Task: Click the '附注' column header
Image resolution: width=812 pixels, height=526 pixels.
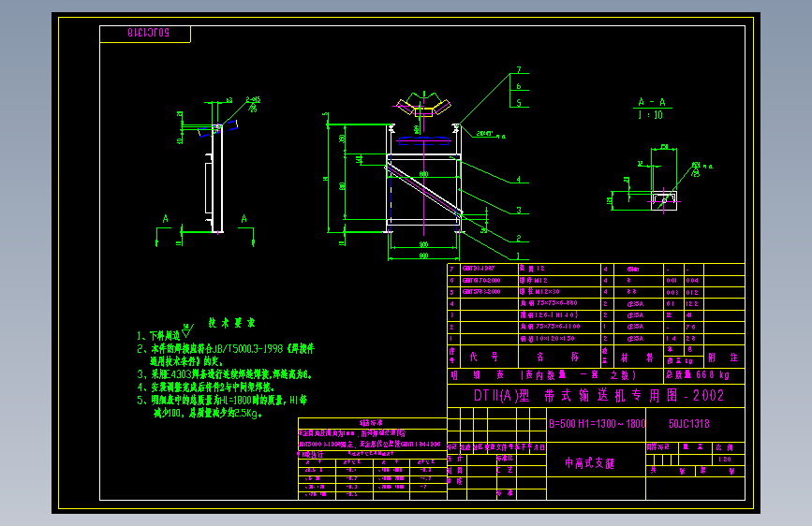Action: pyautogui.click(x=723, y=358)
